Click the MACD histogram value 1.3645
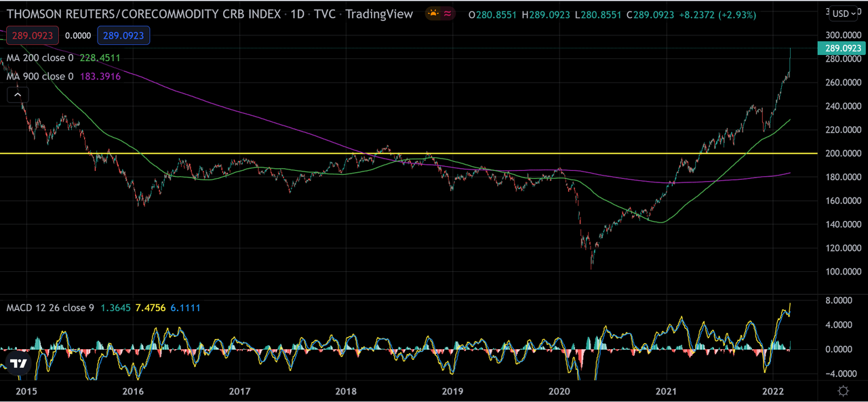The image size is (868, 402). 117,308
